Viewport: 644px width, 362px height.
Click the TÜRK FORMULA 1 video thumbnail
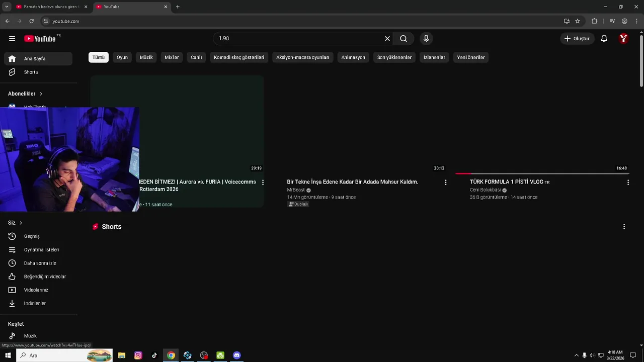[542, 124]
